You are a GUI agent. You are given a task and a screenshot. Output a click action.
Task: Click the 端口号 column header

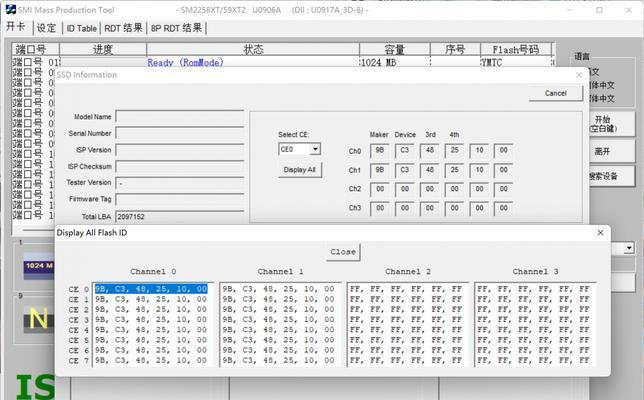pyautogui.click(x=36, y=49)
